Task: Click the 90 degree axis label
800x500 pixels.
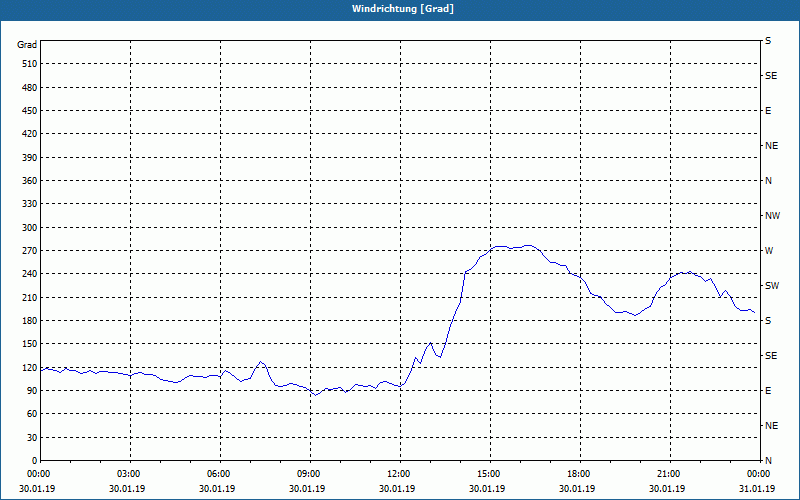Action: (x=32, y=391)
